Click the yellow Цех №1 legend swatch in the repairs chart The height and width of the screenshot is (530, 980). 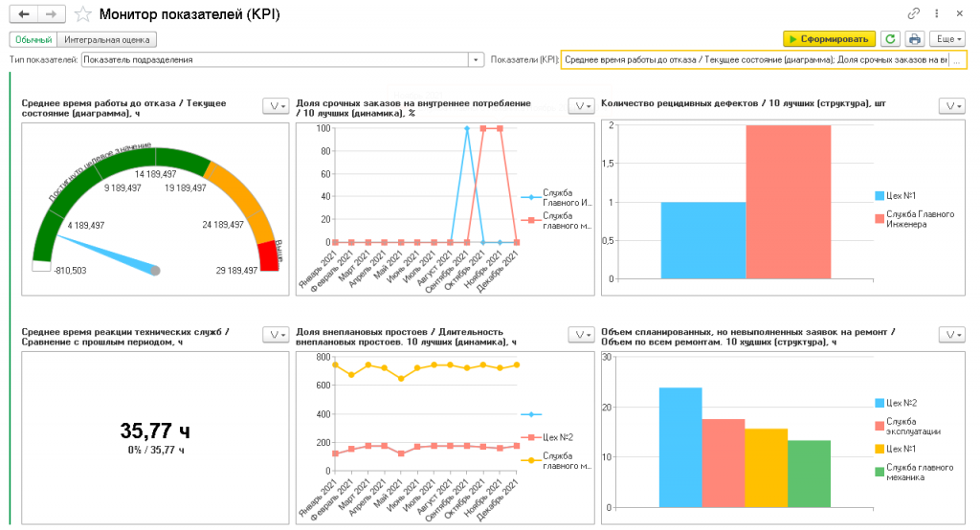(880, 449)
